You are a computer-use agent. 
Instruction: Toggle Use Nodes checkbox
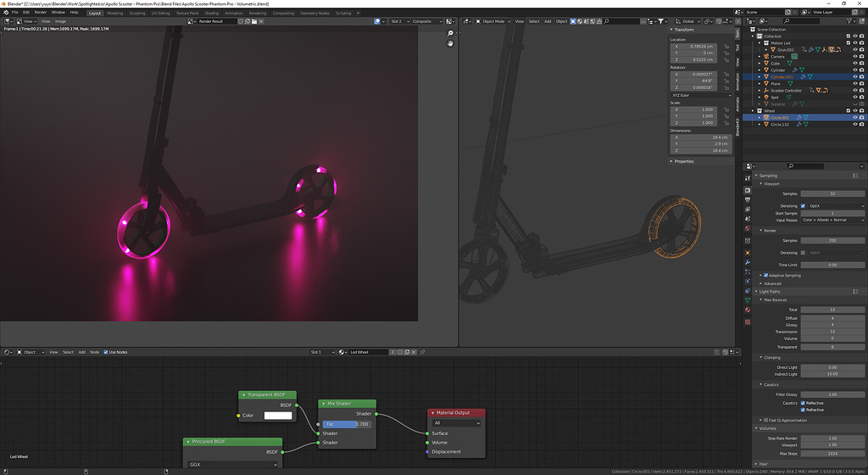point(106,352)
